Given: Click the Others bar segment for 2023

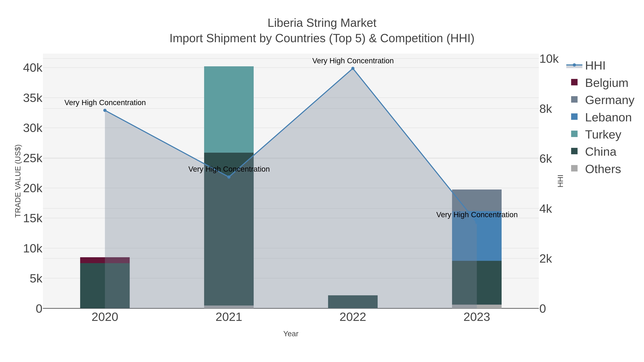Looking at the screenshot, I should (x=477, y=307).
